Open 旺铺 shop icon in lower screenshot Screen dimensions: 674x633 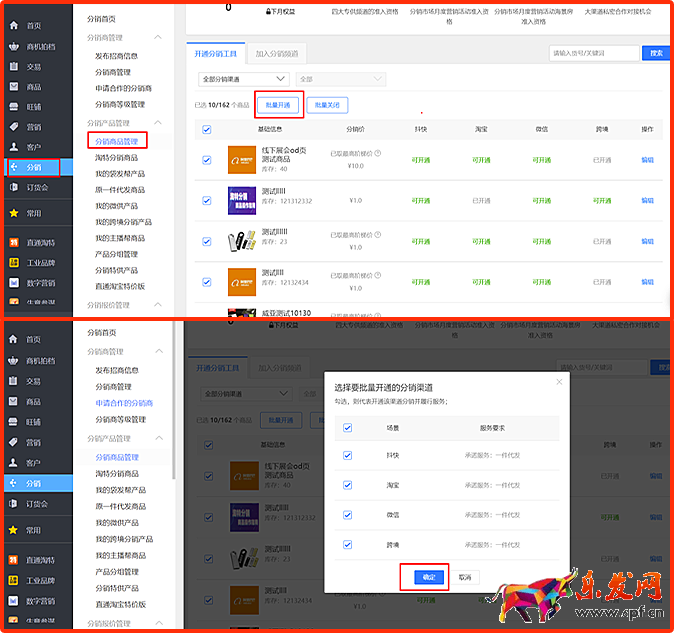(x=13, y=422)
